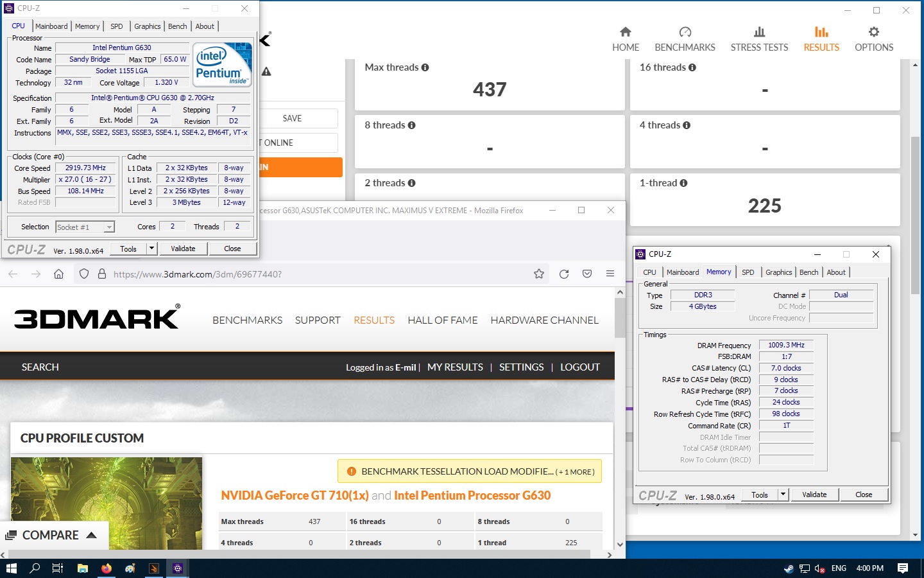Expand COMPARE panel arrow
This screenshot has width=924, height=578.
91,535
